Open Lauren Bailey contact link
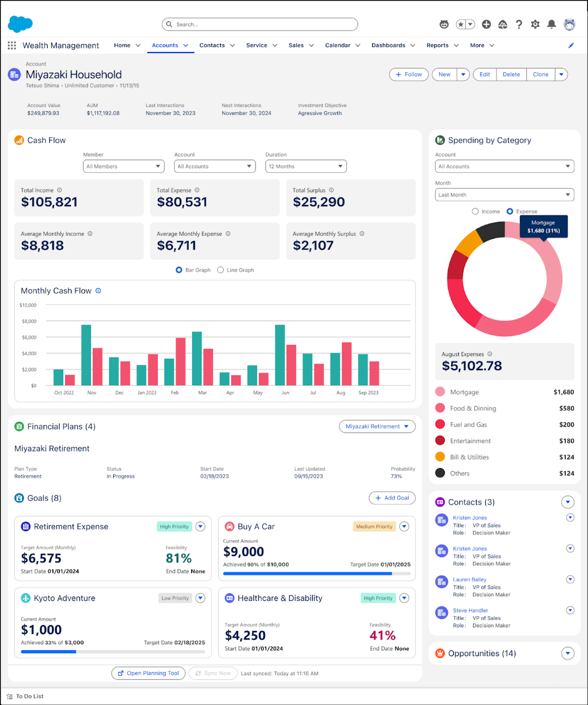Viewport: 588px width, 705px height. [469, 579]
